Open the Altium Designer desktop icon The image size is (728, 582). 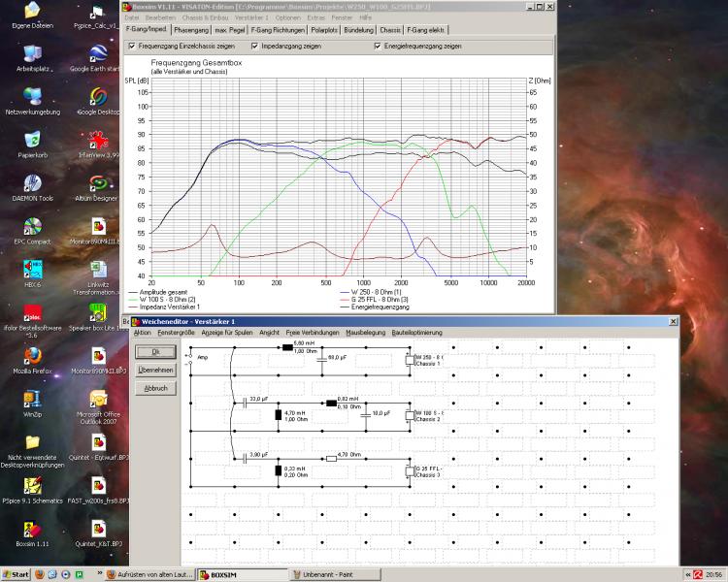(97, 183)
